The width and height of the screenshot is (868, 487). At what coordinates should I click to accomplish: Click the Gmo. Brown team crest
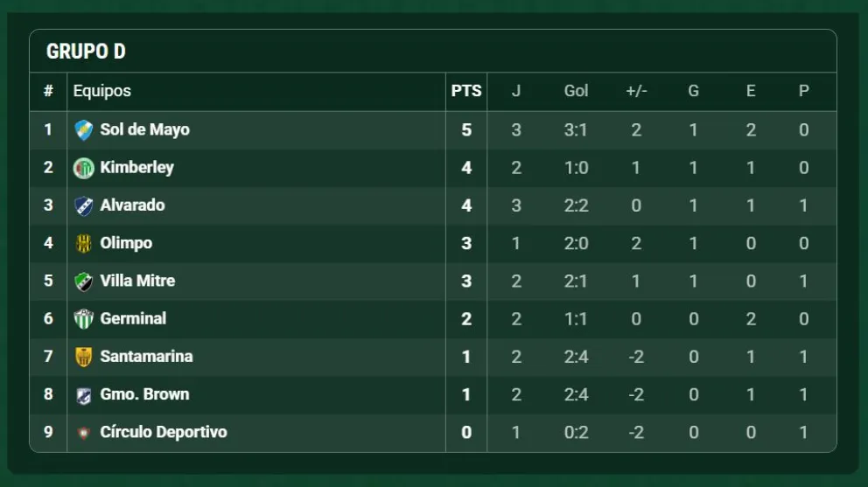click(83, 394)
